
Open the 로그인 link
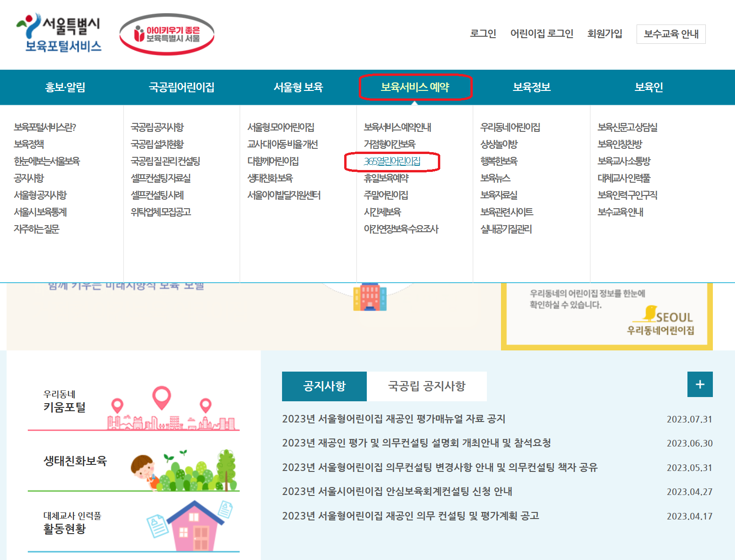[x=483, y=33]
